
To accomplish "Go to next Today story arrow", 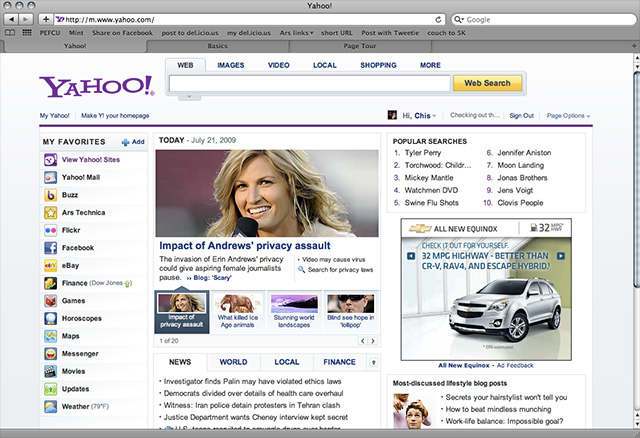I will coord(373,341).
